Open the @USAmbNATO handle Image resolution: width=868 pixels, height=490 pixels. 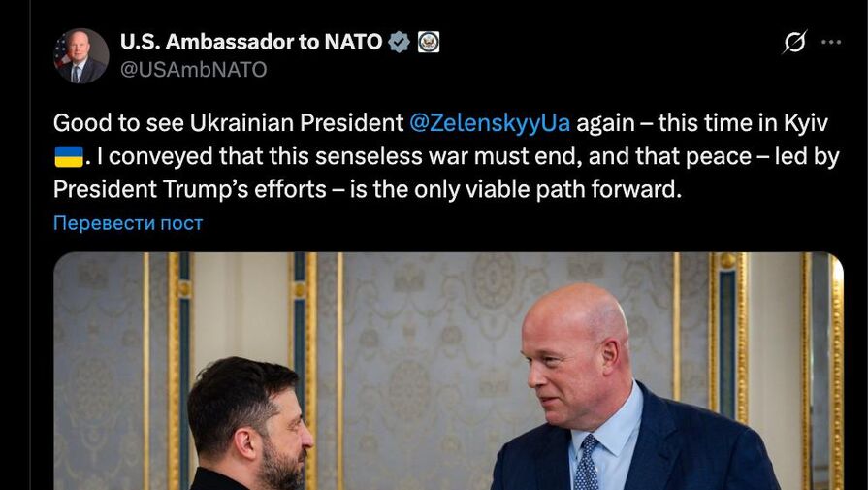click(193, 70)
